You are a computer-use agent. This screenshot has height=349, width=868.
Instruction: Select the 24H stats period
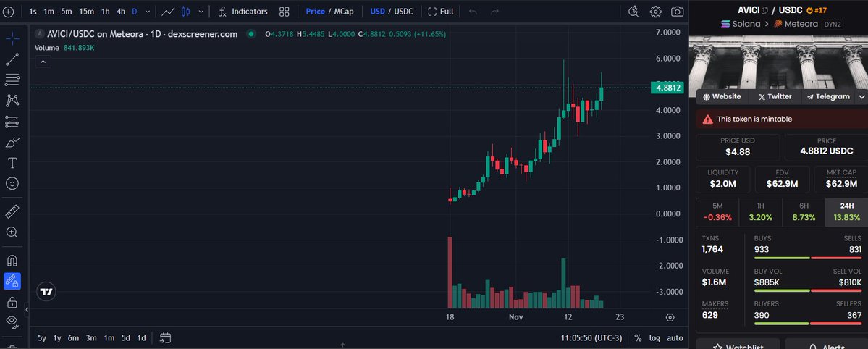click(x=846, y=212)
